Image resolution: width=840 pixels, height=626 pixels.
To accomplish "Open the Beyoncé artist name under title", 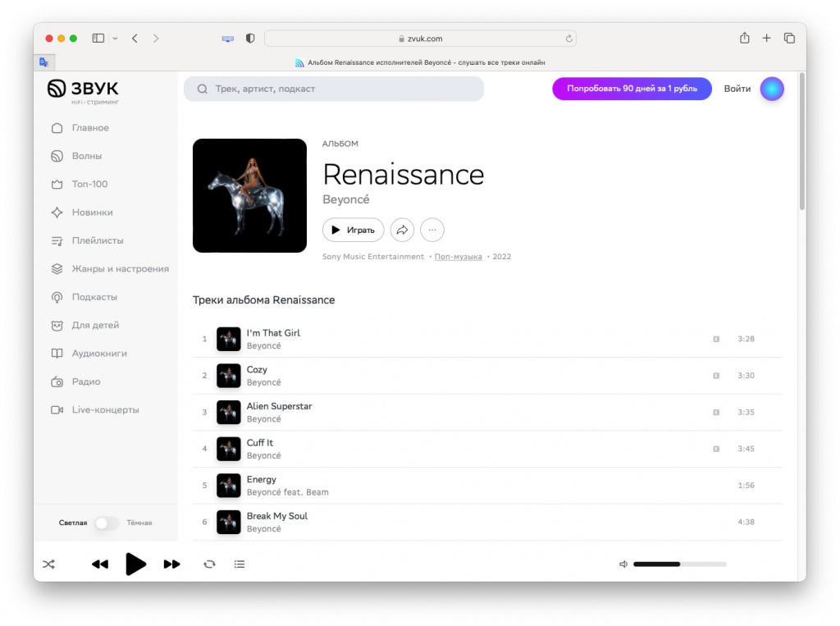I will click(x=346, y=199).
